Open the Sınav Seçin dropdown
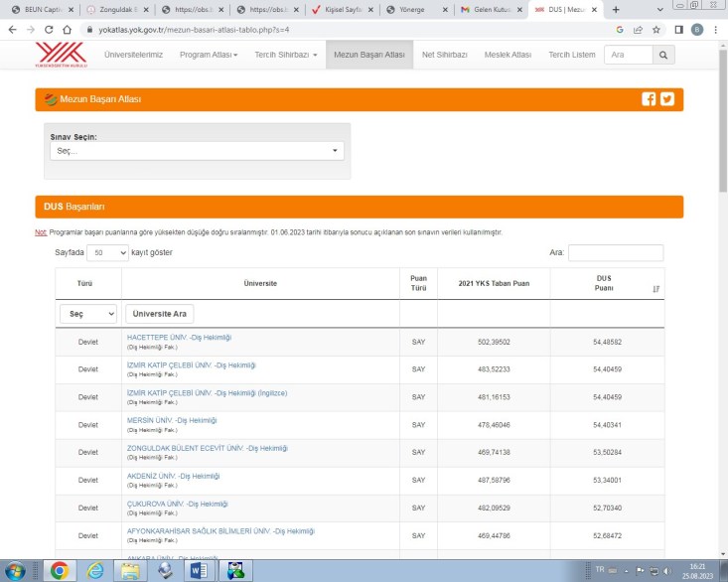The height and width of the screenshot is (582, 728). 197,151
